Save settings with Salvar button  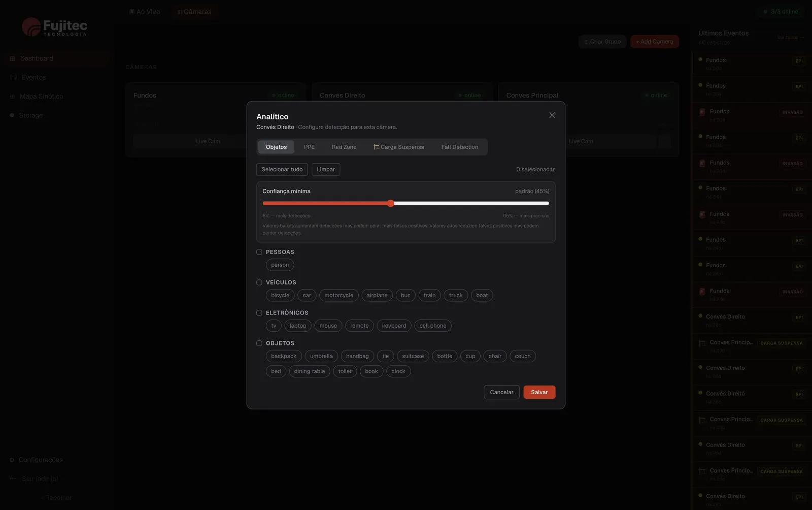tap(539, 392)
